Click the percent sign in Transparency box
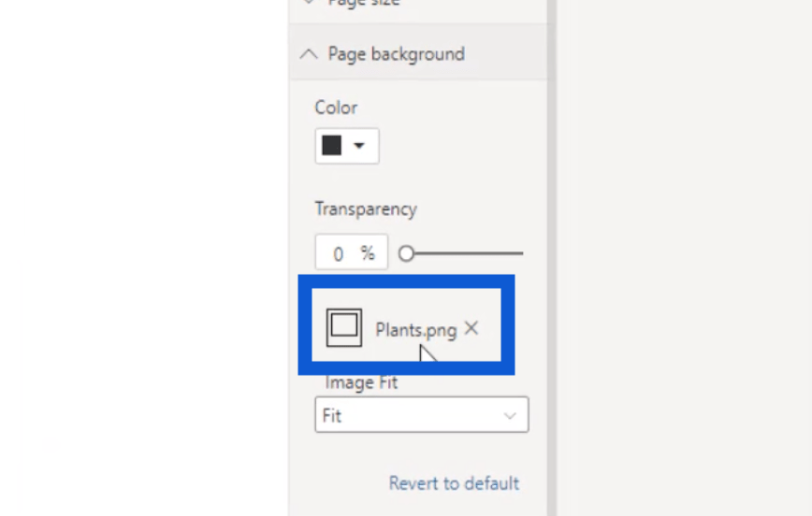Screen dimensions: 812x516 [x=368, y=253]
